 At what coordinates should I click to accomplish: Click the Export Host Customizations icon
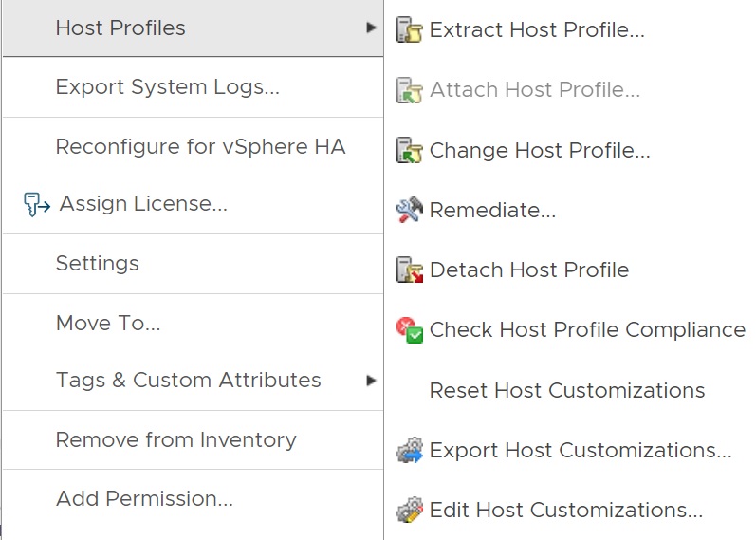pos(409,450)
